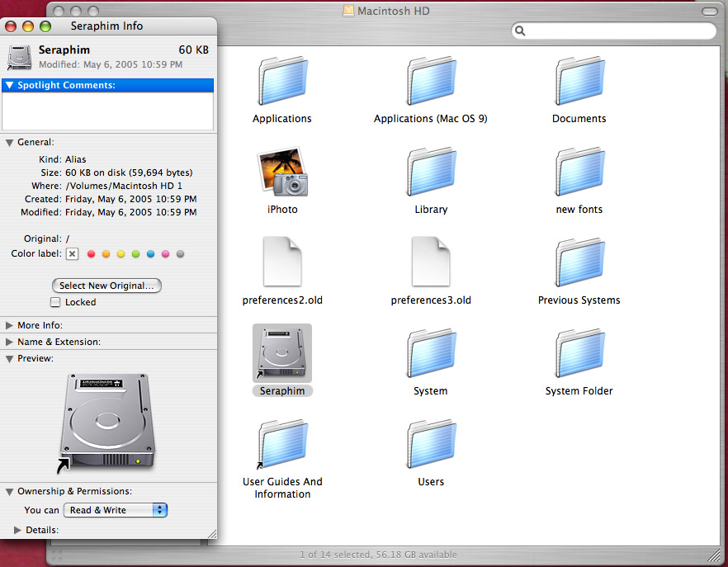Viewport: 728px width, 567px height.
Task: Click the toolbar toggle pill in Macintosh HD window
Action: tap(710, 12)
